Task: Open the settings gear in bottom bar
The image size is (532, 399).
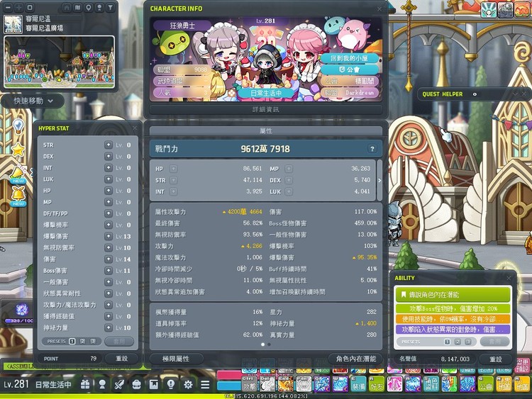Action: tap(188, 384)
